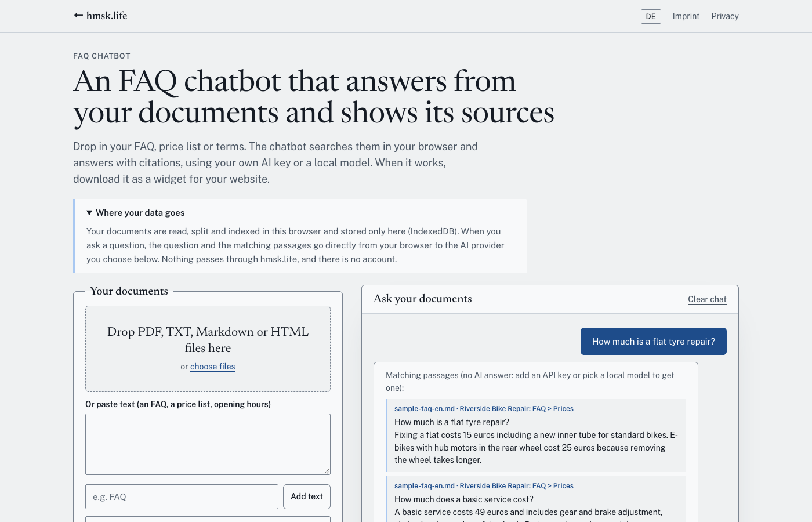Focus the paste text textarea
The height and width of the screenshot is (522, 812).
208,444
